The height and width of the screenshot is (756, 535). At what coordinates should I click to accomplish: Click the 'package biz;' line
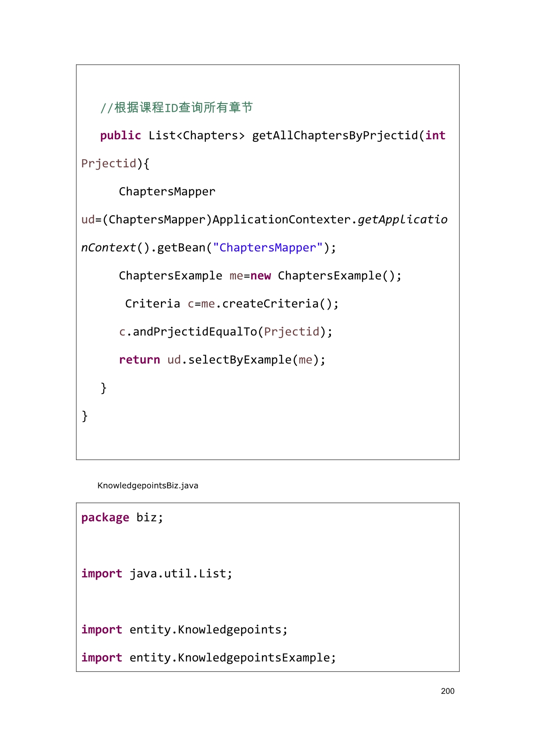coord(122,518)
